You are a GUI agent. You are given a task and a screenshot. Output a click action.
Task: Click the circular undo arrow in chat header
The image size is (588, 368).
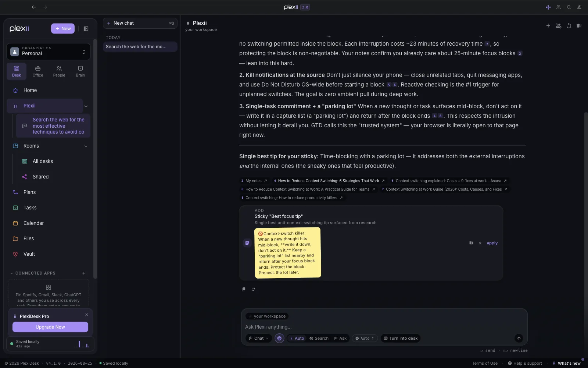pyautogui.click(x=569, y=26)
